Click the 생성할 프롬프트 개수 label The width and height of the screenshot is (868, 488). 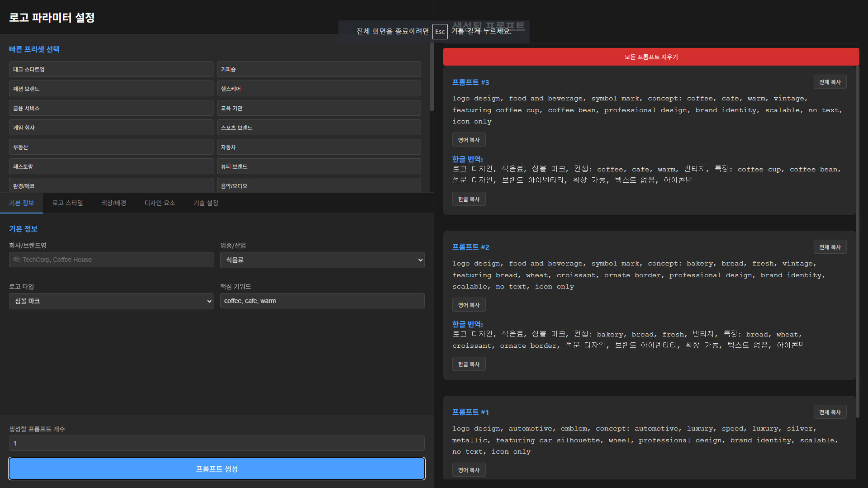(x=37, y=429)
